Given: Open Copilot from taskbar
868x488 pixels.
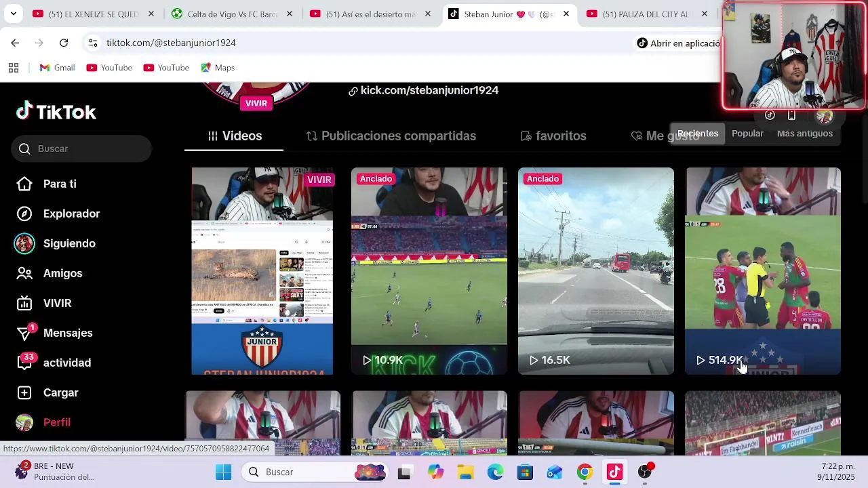Looking at the screenshot, I should 435,472.
